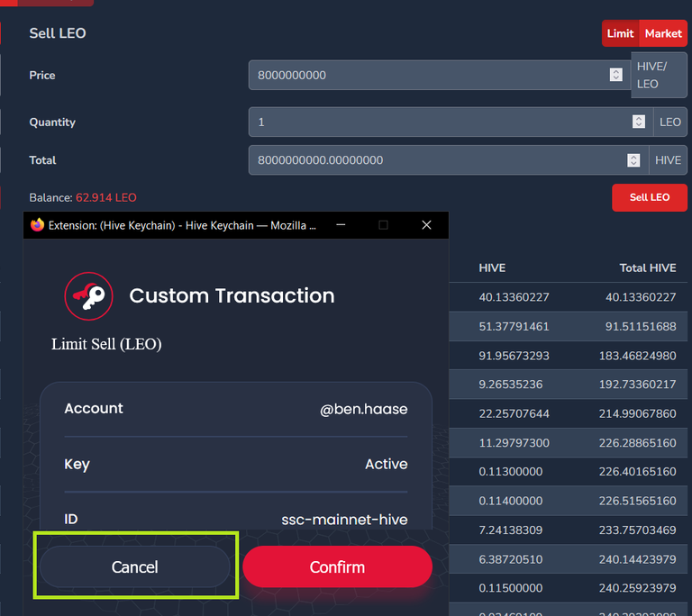Switch to the Market order tab

coord(663,33)
